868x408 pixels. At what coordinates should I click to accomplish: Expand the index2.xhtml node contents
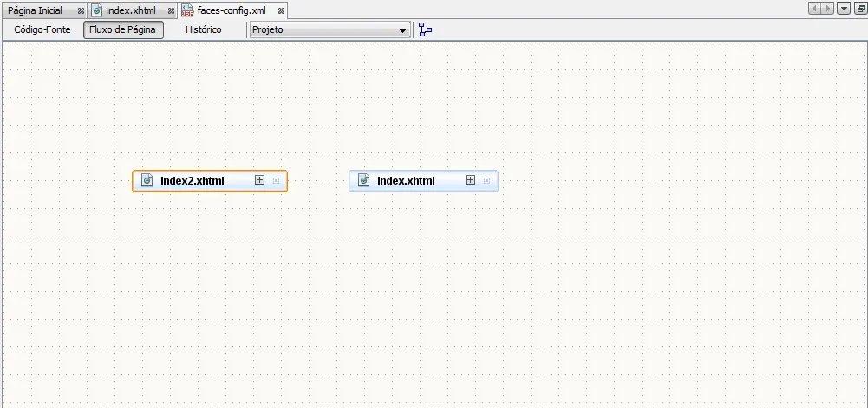click(x=259, y=179)
